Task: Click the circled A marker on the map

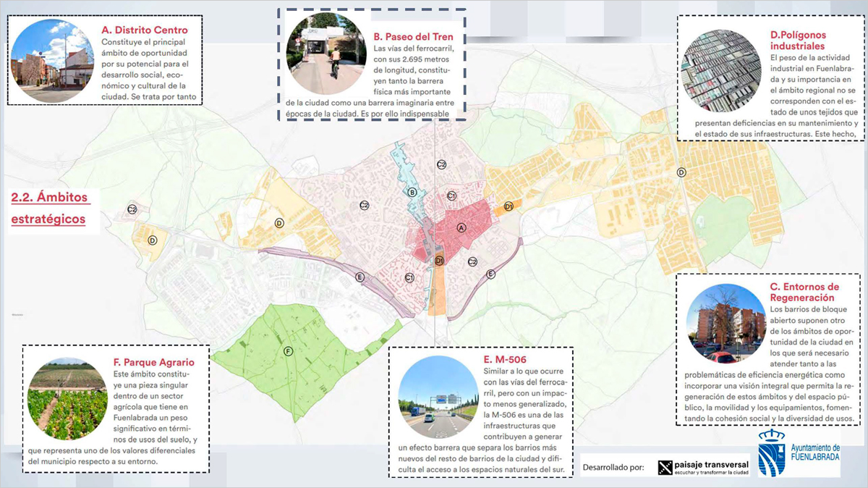Action: pyautogui.click(x=461, y=227)
